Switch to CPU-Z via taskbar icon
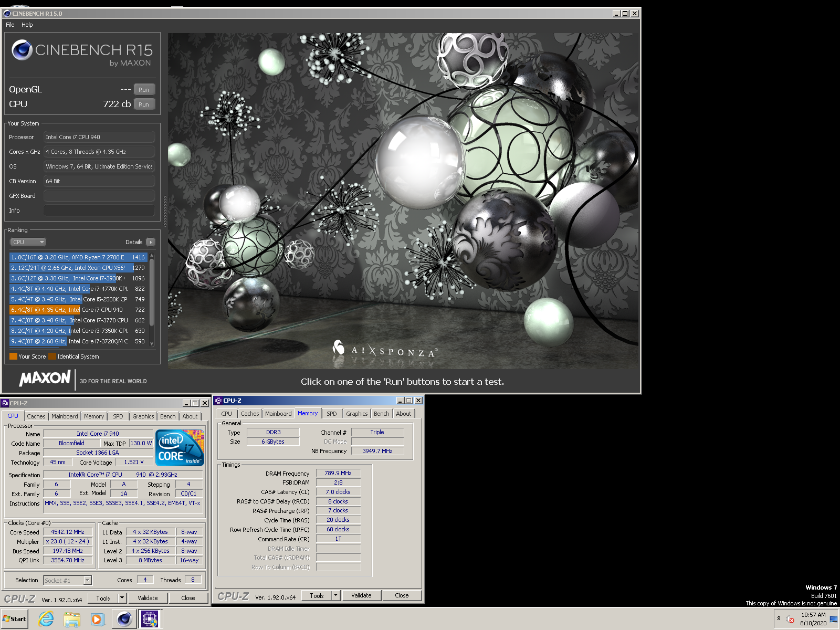Viewport: 840px width, 630px height. point(150,619)
